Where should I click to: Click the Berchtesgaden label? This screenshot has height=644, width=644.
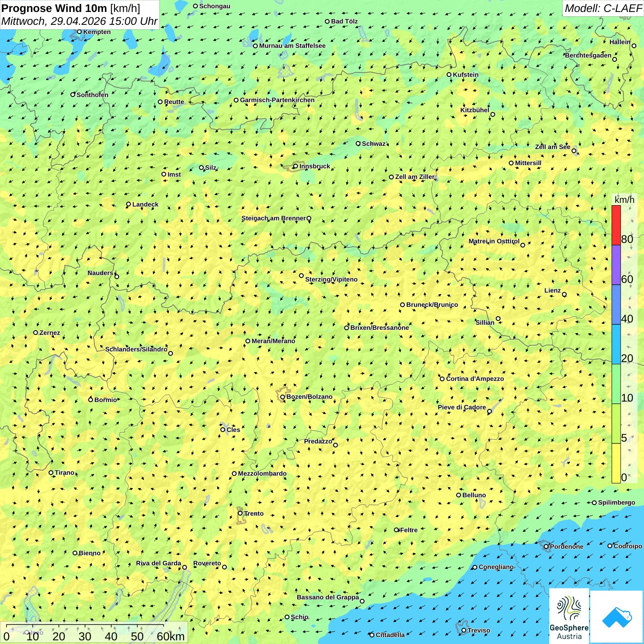coord(588,55)
